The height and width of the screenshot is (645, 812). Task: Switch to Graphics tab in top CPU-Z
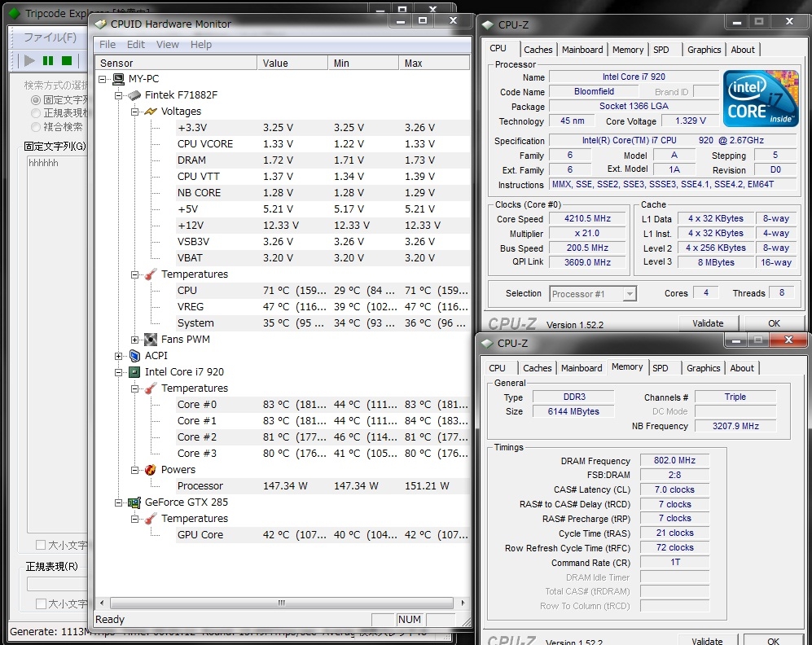[704, 50]
